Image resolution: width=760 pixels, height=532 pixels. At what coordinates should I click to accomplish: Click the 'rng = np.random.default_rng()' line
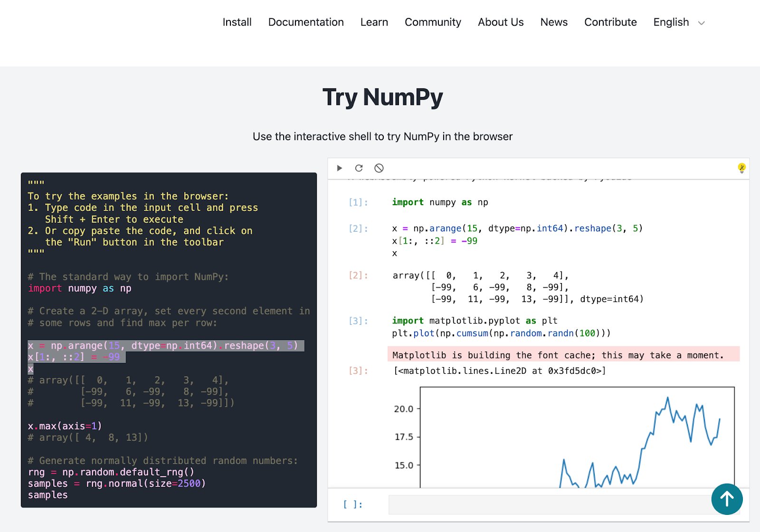point(111,472)
